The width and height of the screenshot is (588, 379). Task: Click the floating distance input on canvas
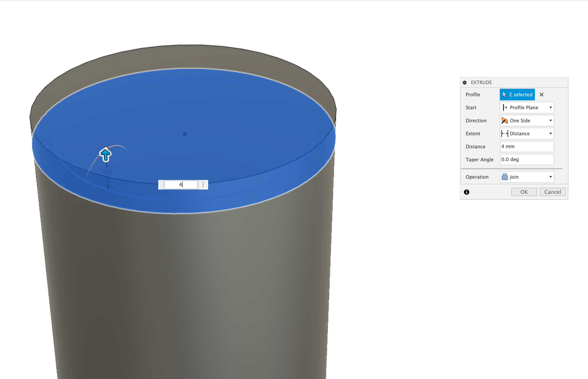pos(181,185)
